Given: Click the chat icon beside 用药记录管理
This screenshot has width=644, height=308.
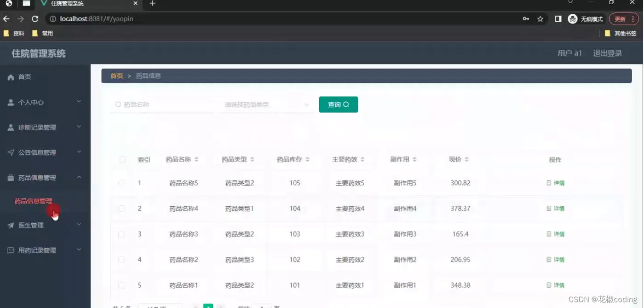Looking at the screenshot, I should [x=11, y=250].
